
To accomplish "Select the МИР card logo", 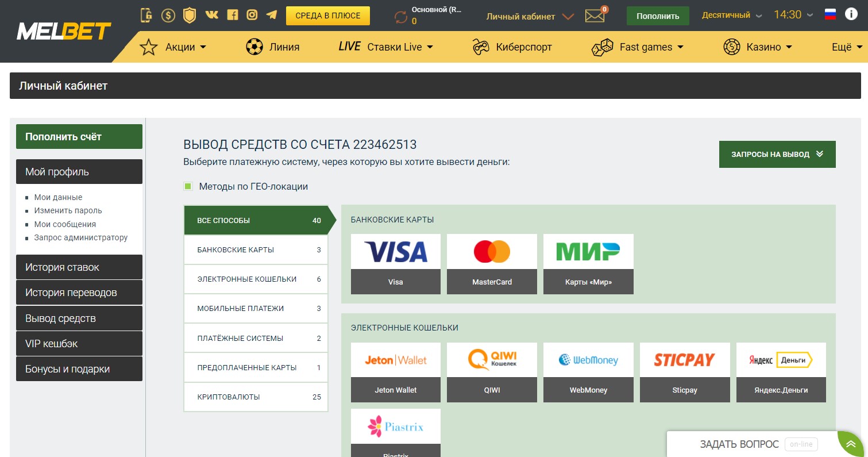I will [x=588, y=251].
